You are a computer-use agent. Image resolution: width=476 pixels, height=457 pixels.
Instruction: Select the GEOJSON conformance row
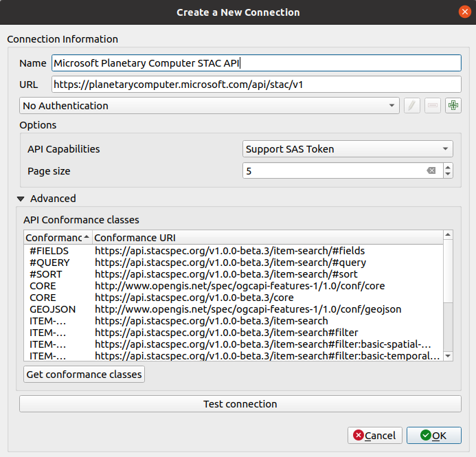tap(234, 309)
